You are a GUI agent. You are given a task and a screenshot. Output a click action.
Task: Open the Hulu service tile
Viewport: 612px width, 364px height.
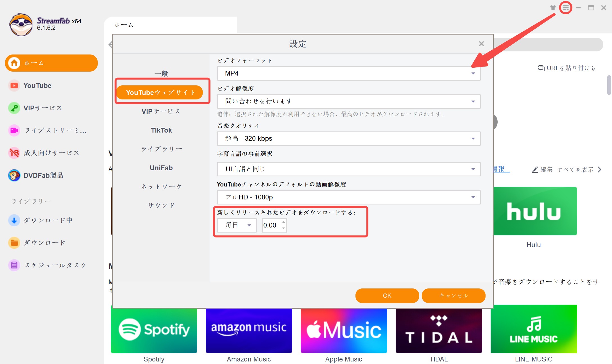tap(535, 211)
